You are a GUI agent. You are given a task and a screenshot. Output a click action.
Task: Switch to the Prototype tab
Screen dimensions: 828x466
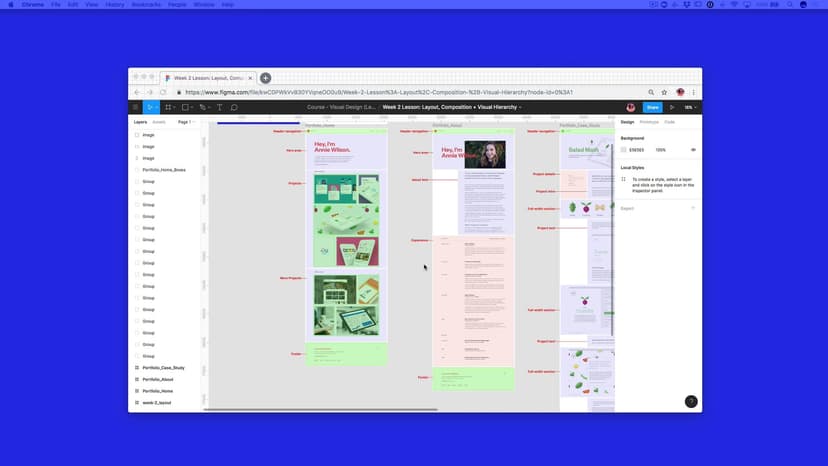[649, 122]
